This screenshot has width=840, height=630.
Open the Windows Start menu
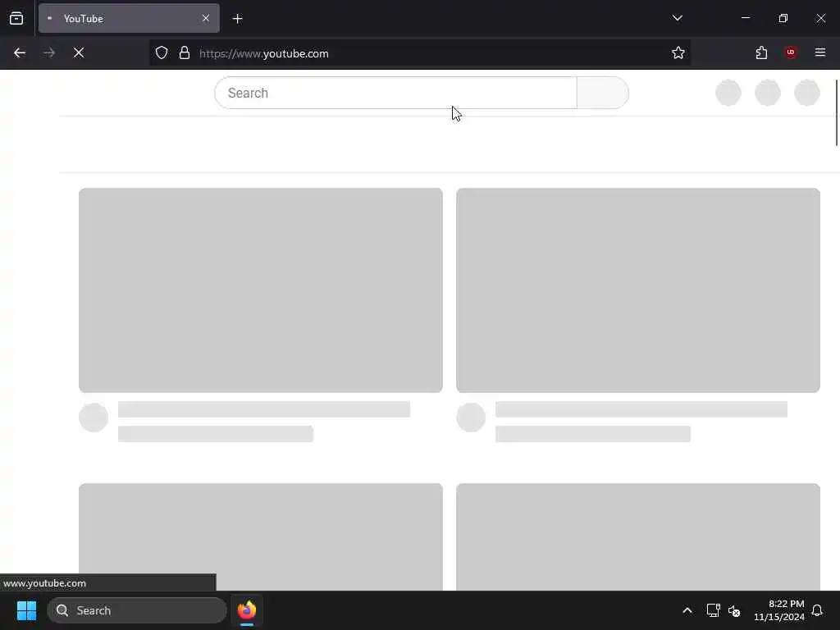[26, 610]
